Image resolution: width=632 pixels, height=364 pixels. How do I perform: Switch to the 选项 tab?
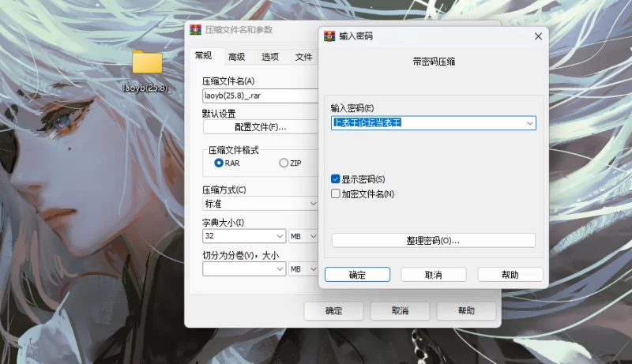(270, 57)
